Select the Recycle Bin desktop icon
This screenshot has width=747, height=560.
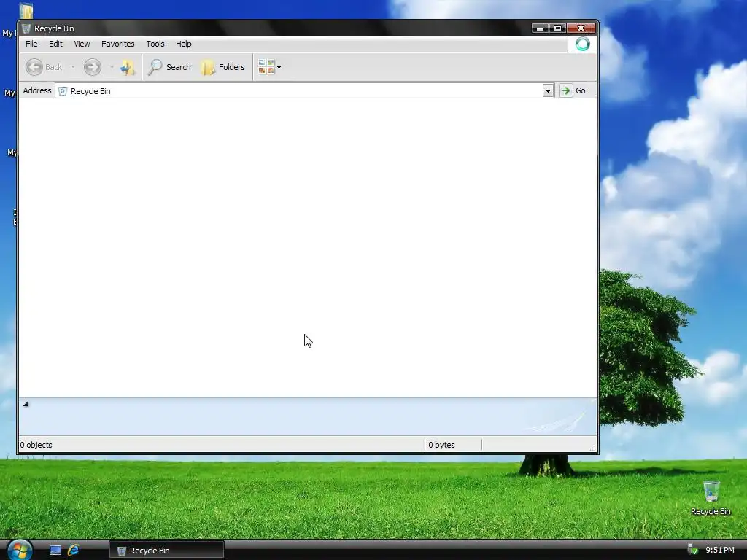(711, 497)
